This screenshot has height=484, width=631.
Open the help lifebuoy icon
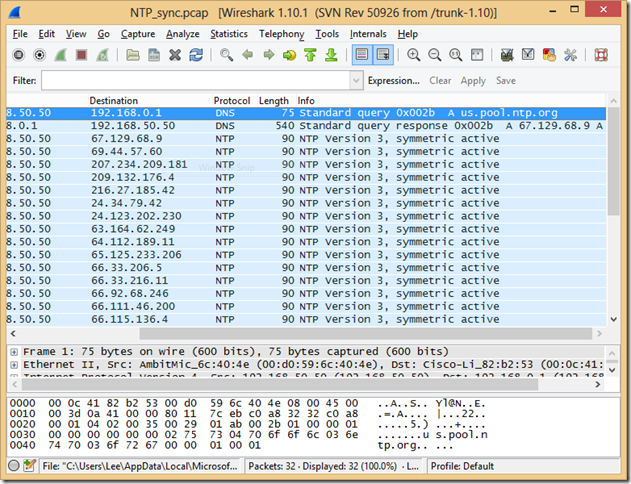[x=601, y=55]
